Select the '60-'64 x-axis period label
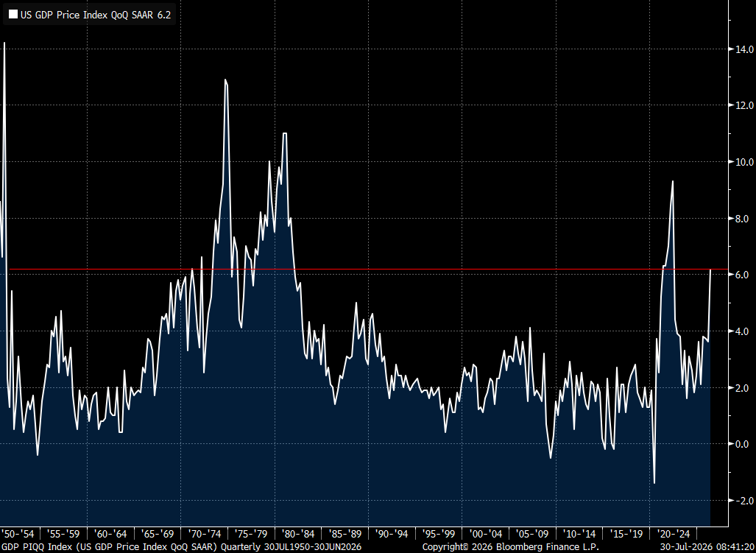The height and width of the screenshot is (553, 756). tap(110, 534)
